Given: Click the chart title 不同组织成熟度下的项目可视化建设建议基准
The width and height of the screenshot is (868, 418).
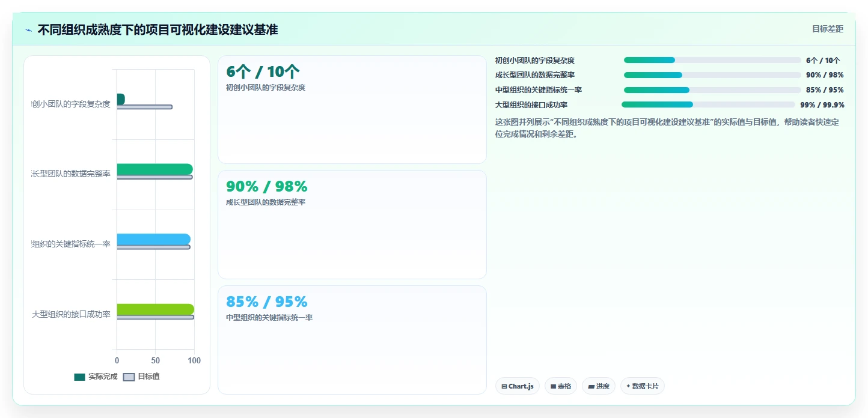Looking at the screenshot, I should 157,29.
